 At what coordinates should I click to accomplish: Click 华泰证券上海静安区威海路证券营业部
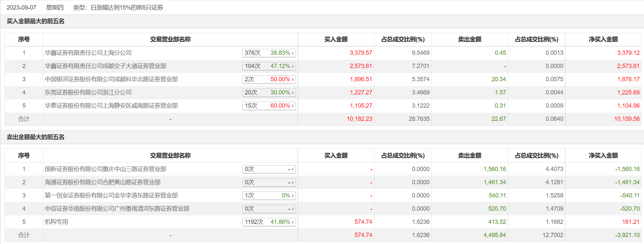pos(111,106)
